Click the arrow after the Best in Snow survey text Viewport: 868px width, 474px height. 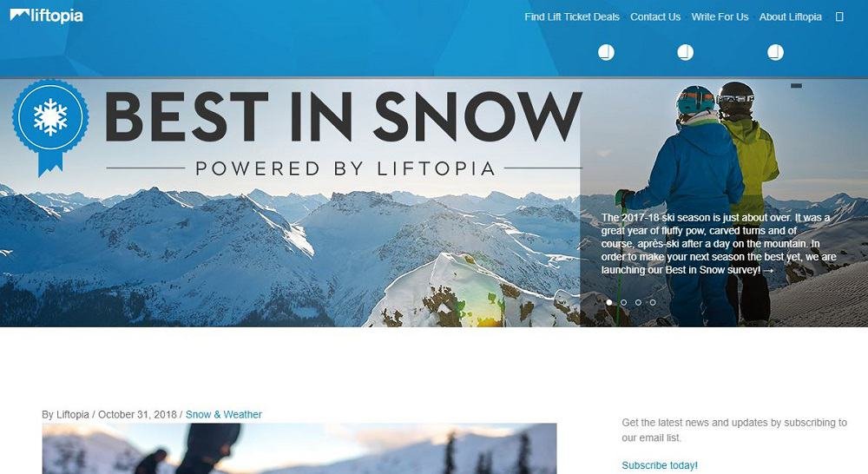point(768,270)
